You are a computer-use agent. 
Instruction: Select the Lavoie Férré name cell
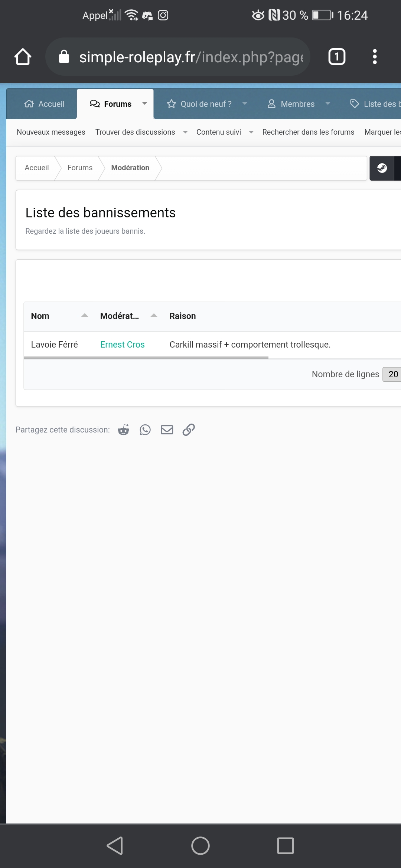(55, 345)
